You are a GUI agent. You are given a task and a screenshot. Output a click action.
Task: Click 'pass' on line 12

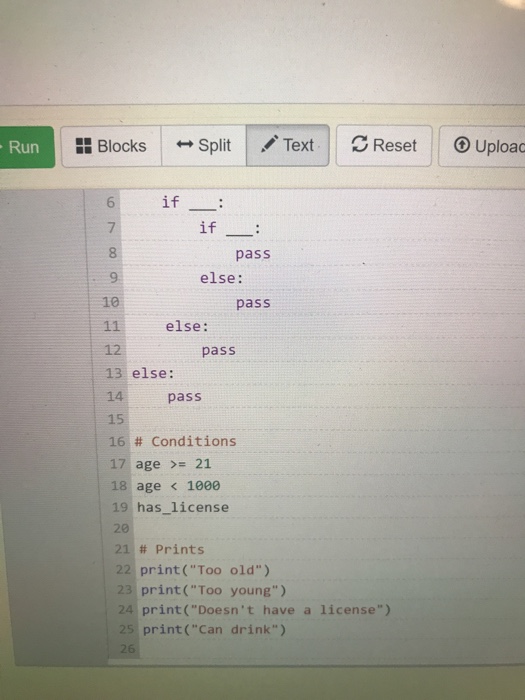tap(219, 350)
